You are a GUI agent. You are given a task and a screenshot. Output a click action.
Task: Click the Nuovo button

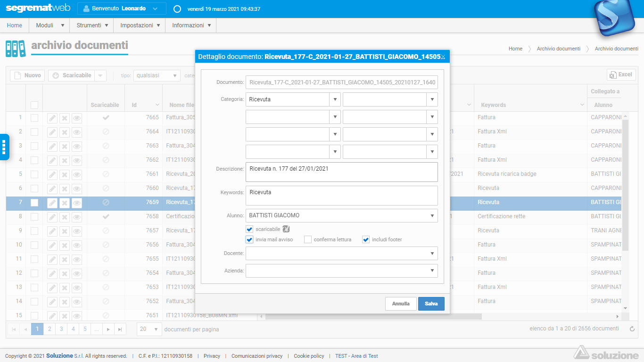click(x=27, y=75)
